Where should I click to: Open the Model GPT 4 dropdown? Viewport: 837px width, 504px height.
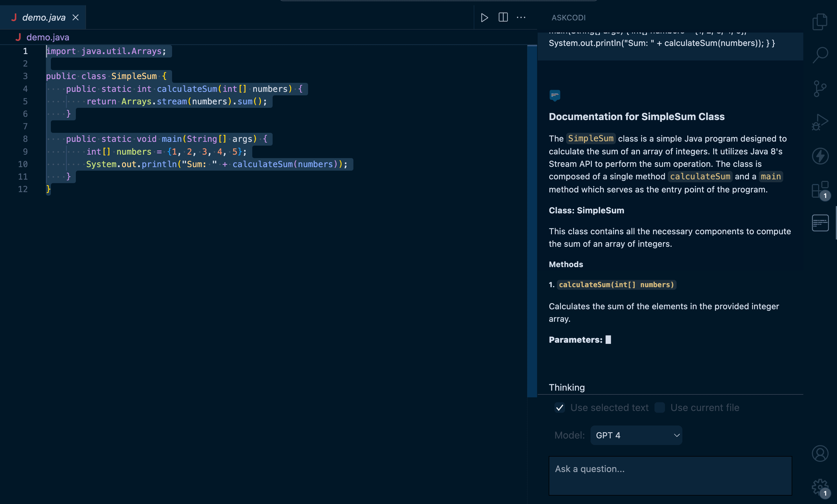[x=636, y=435]
